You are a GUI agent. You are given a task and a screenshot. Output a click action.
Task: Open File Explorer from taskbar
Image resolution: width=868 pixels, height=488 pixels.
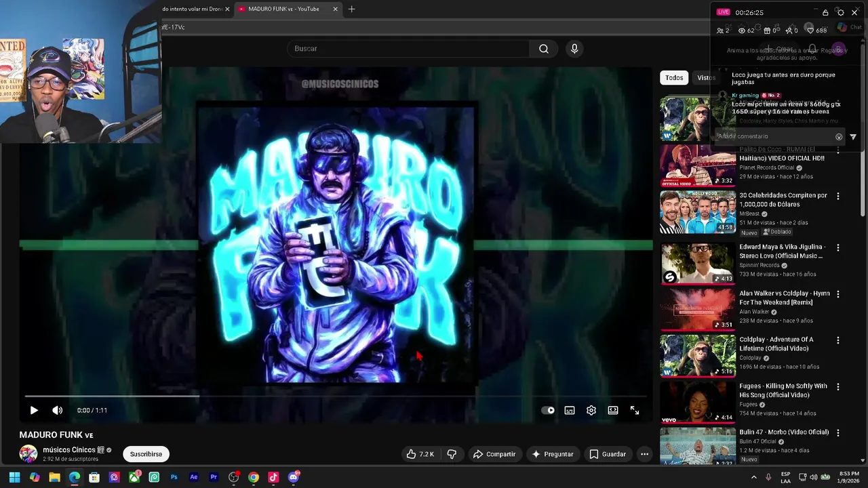54,477
